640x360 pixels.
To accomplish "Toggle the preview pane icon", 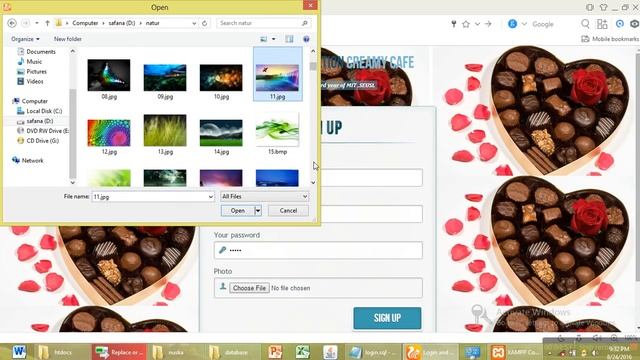I will click(289, 39).
